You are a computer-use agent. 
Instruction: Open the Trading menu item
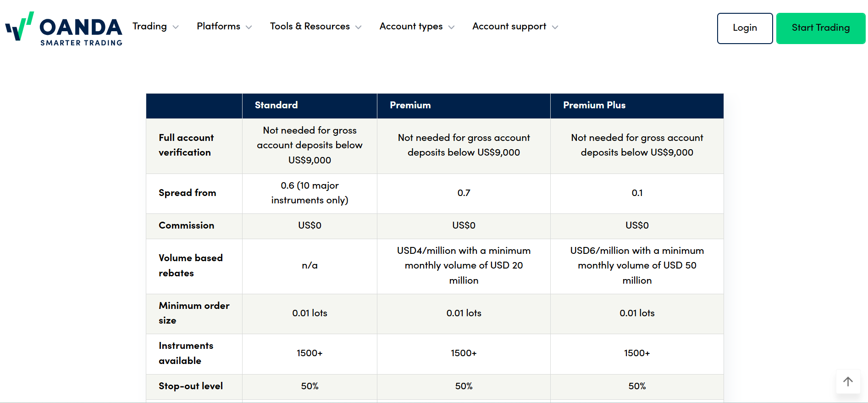click(149, 26)
